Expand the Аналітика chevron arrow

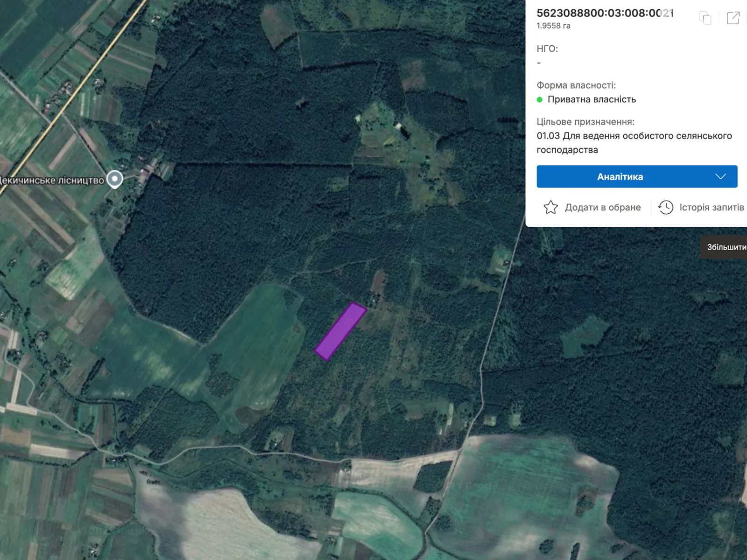(720, 176)
